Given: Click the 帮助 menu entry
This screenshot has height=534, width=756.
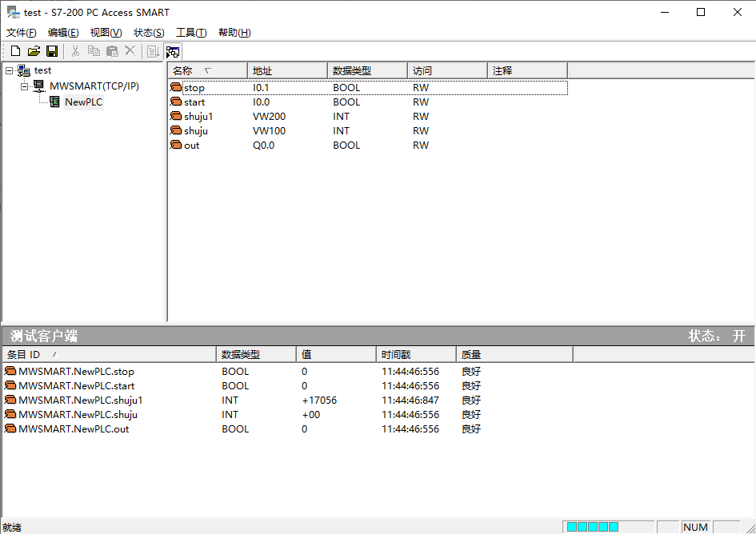Looking at the screenshot, I should click(x=234, y=33).
